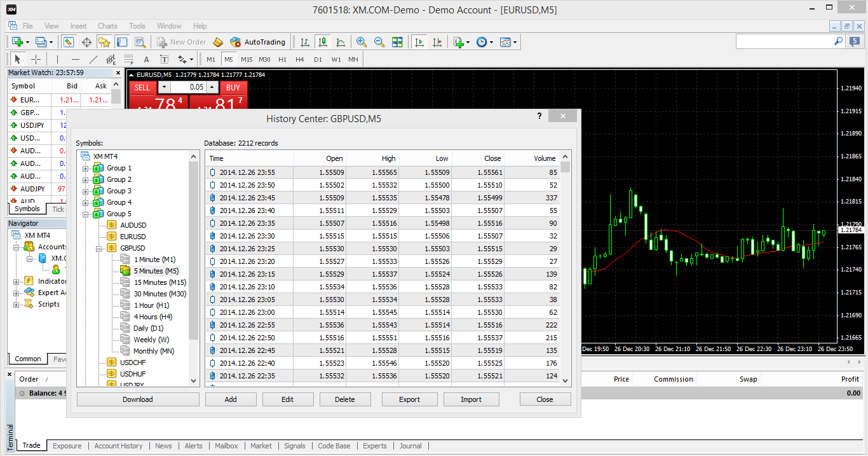
Task: Click the Zoom Out magnifier icon
Action: 379,42
